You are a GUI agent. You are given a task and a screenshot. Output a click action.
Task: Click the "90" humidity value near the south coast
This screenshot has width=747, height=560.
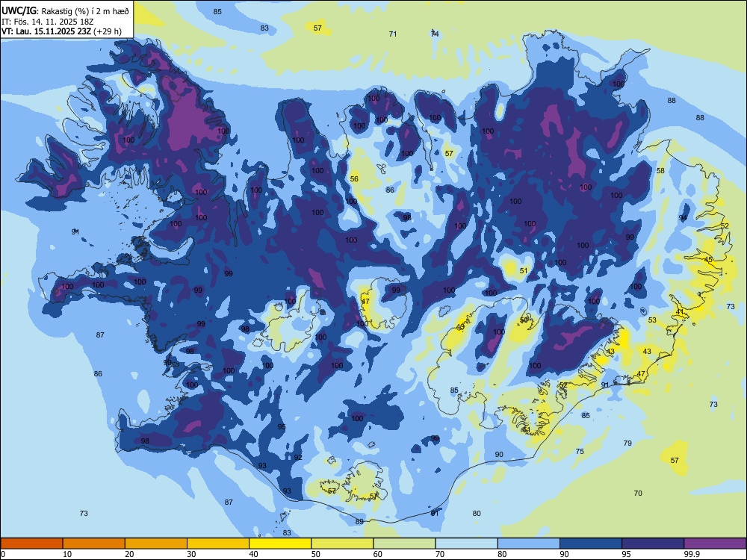pyautogui.click(x=499, y=454)
